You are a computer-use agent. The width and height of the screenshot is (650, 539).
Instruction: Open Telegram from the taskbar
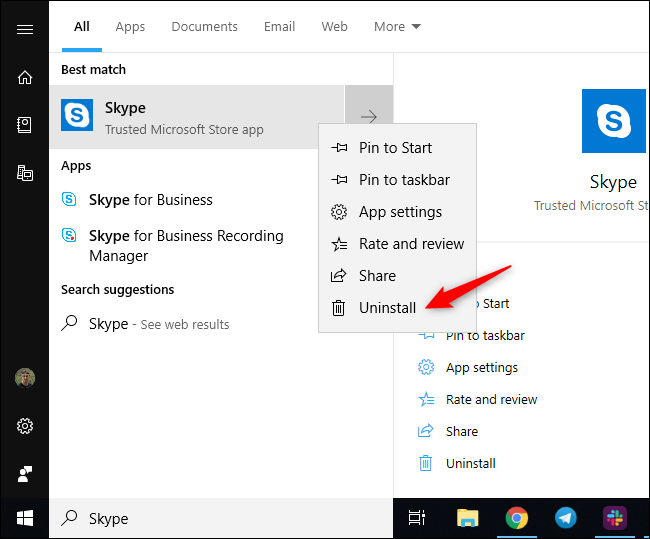tap(565, 518)
